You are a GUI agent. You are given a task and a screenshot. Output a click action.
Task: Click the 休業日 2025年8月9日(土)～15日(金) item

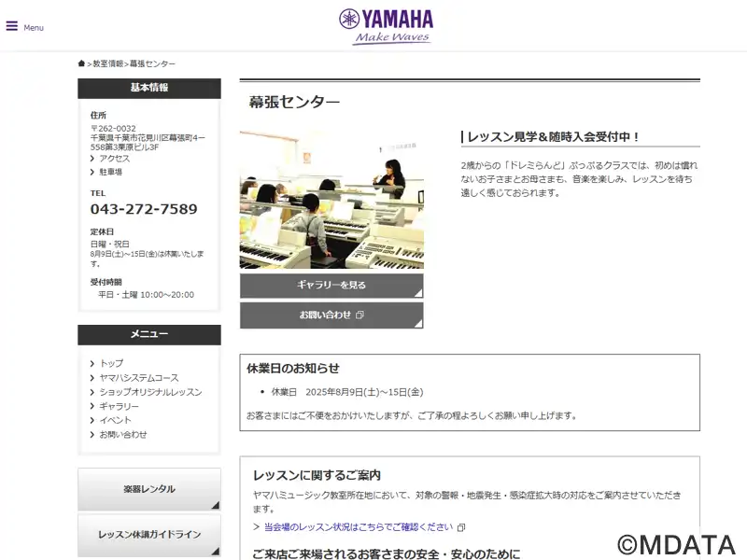click(347, 392)
